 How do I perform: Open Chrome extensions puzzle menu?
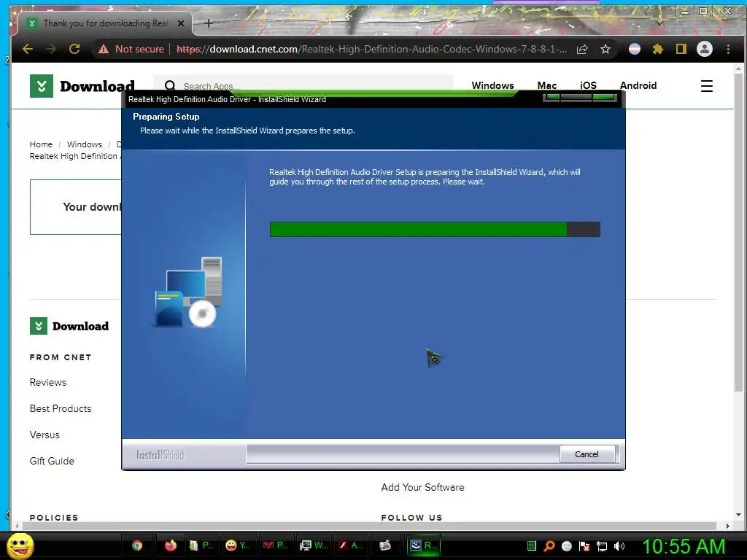pyautogui.click(x=658, y=49)
